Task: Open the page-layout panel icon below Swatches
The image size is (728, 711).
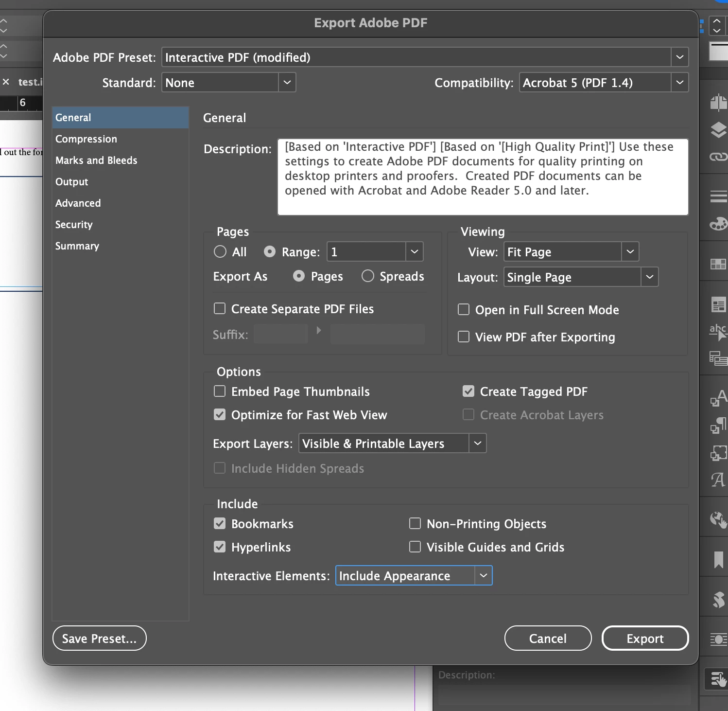Action: coord(718,305)
